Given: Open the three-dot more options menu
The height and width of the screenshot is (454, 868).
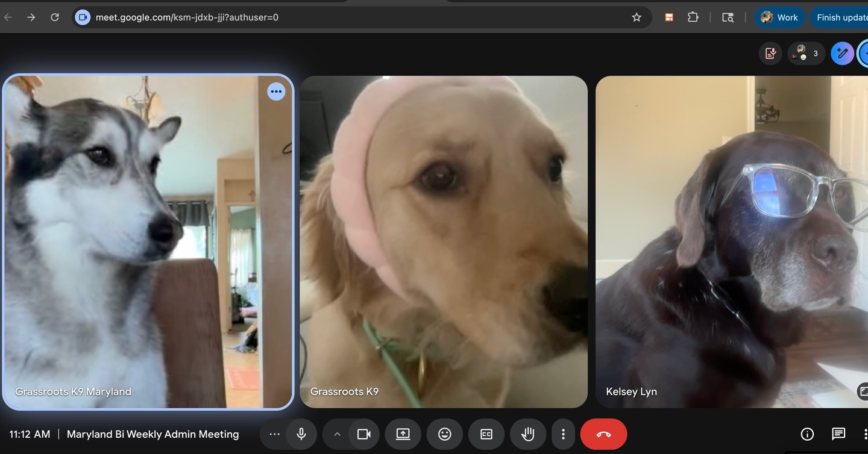Looking at the screenshot, I should pyautogui.click(x=563, y=434).
